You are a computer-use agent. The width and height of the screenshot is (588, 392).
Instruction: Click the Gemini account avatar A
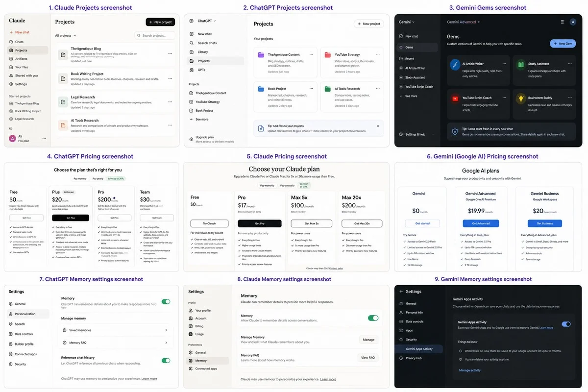(x=573, y=22)
